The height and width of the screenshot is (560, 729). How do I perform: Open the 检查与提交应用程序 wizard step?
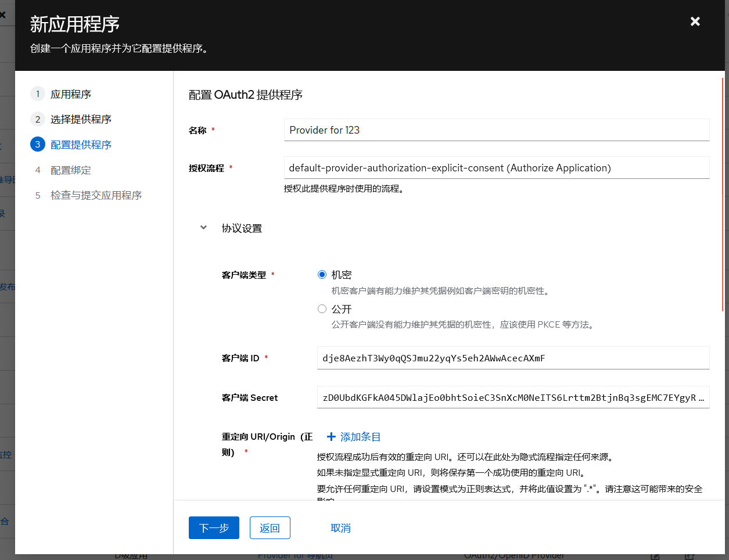coord(96,195)
